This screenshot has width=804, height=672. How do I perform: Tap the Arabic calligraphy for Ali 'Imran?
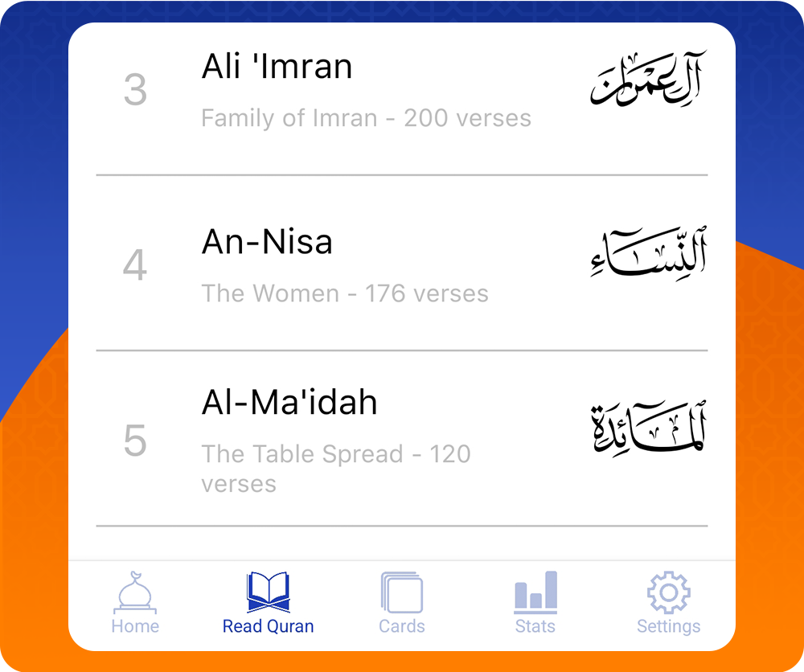pyautogui.click(x=648, y=79)
